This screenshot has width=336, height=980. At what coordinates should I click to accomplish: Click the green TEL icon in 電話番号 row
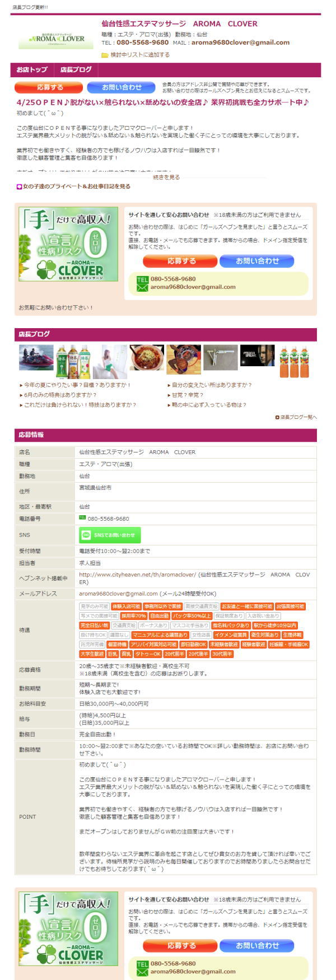[82, 518]
